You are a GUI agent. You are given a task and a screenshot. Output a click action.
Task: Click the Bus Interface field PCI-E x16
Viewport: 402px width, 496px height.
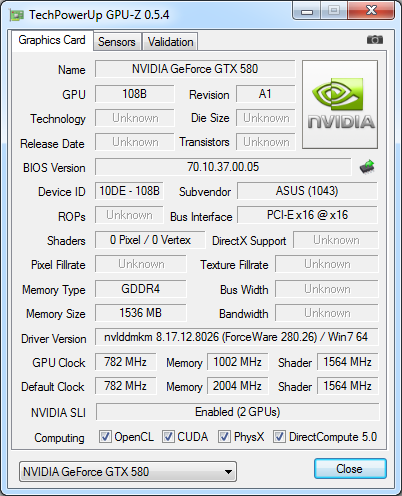307,215
